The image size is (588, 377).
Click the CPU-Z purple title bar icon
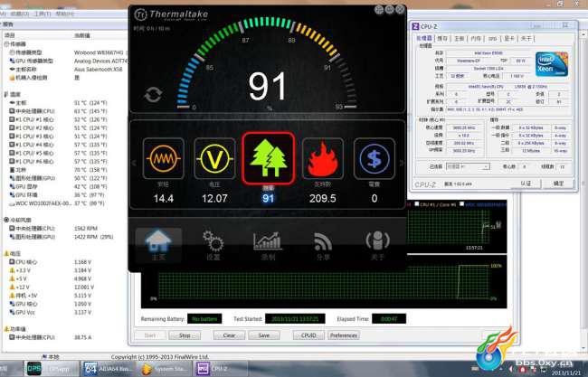[x=415, y=26]
